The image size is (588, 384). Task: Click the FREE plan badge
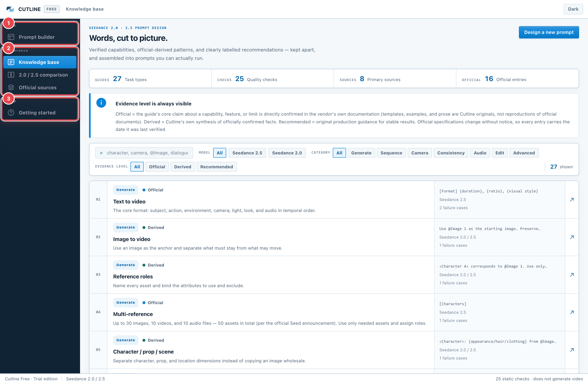click(x=52, y=9)
